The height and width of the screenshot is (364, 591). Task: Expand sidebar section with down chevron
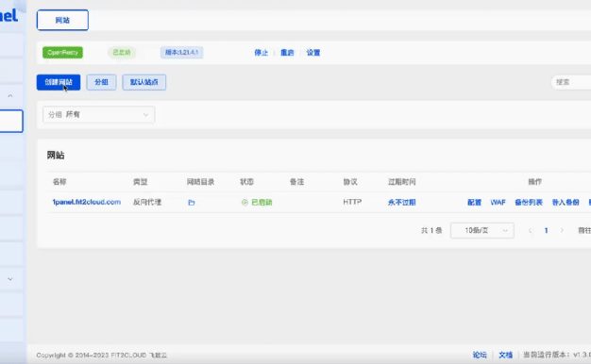(x=10, y=279)
